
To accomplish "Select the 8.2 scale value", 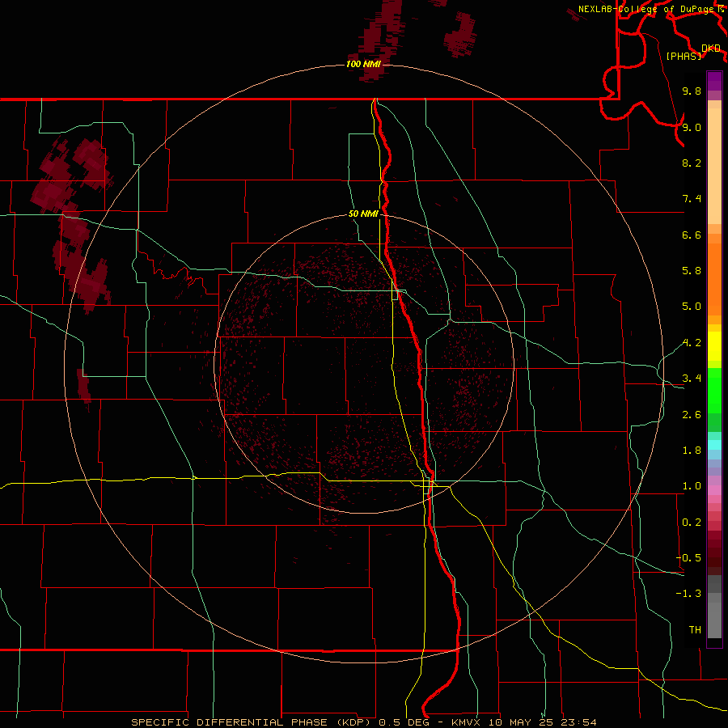I will click(692, 163).
